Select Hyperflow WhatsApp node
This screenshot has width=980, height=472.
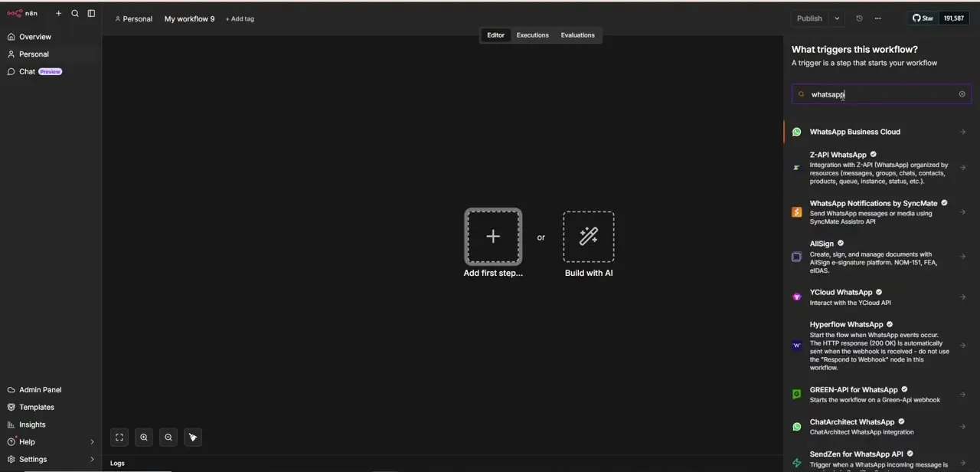(878, 346)
